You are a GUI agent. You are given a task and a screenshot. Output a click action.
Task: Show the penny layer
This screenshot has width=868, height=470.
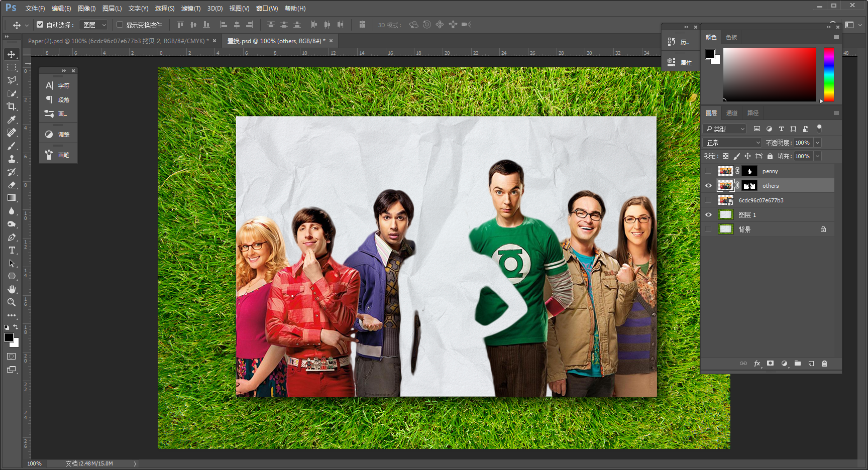708,171
